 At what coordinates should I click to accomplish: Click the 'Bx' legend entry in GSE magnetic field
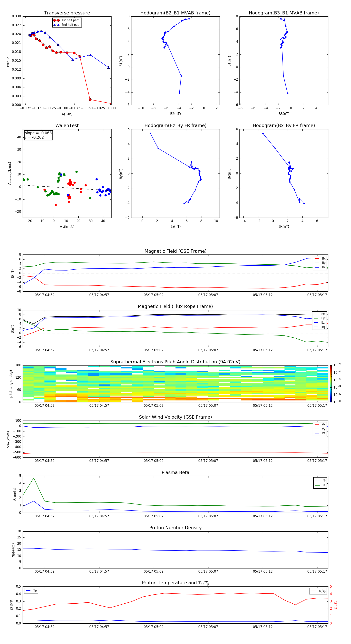click(320, 259)
